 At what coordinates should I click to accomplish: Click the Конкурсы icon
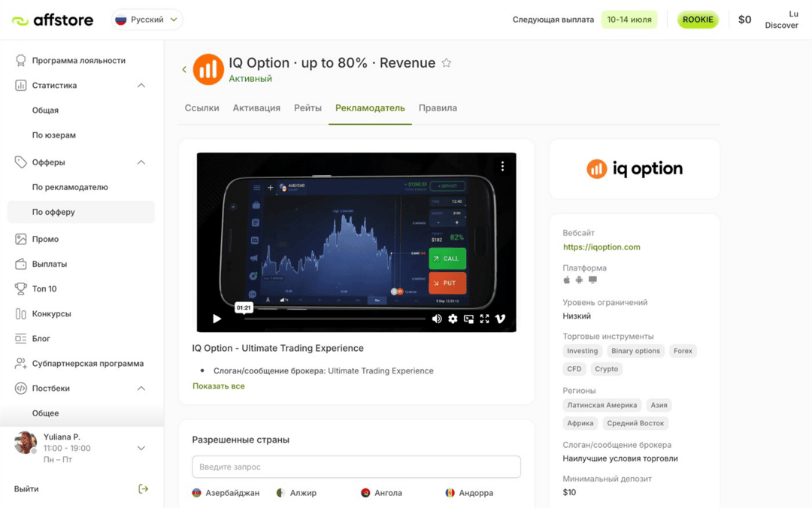pyautogui.click(x=21, y=313)
